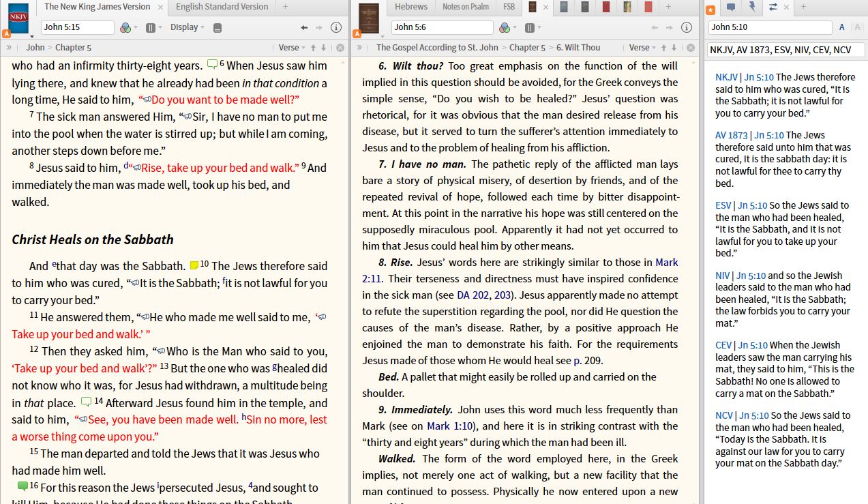Open the DA 202 reference link
This screenshot has width=868, height=504.
pyautogui.click(x=472, y=295)
